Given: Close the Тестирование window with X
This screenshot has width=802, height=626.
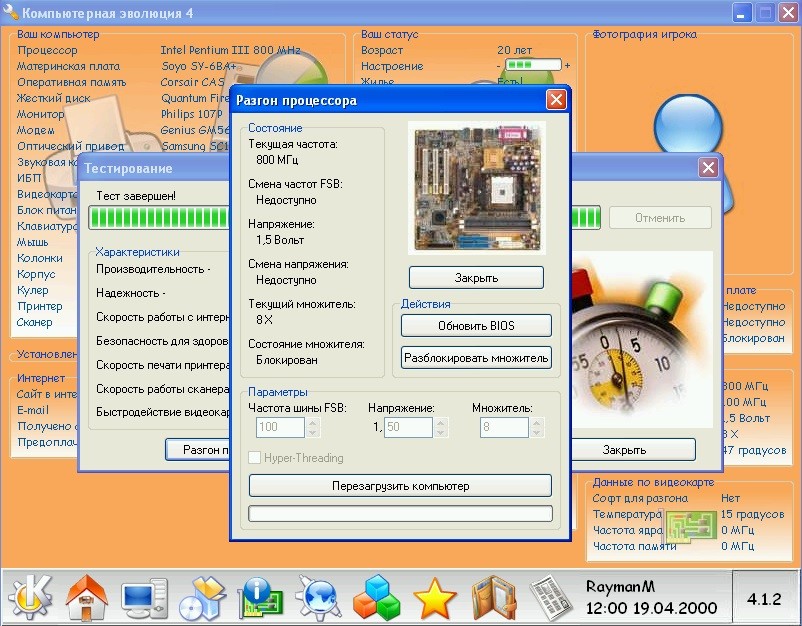Looking at the screenshot, I should [708, 167].
